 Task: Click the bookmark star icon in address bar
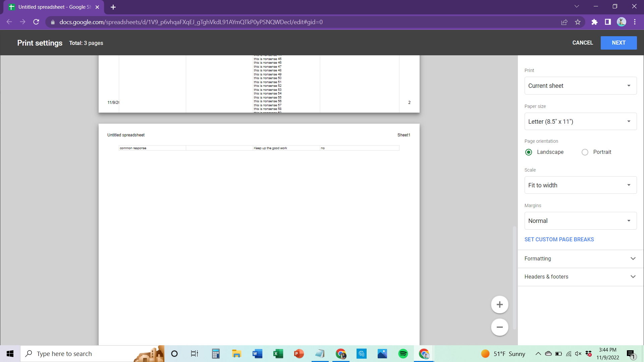578,22
